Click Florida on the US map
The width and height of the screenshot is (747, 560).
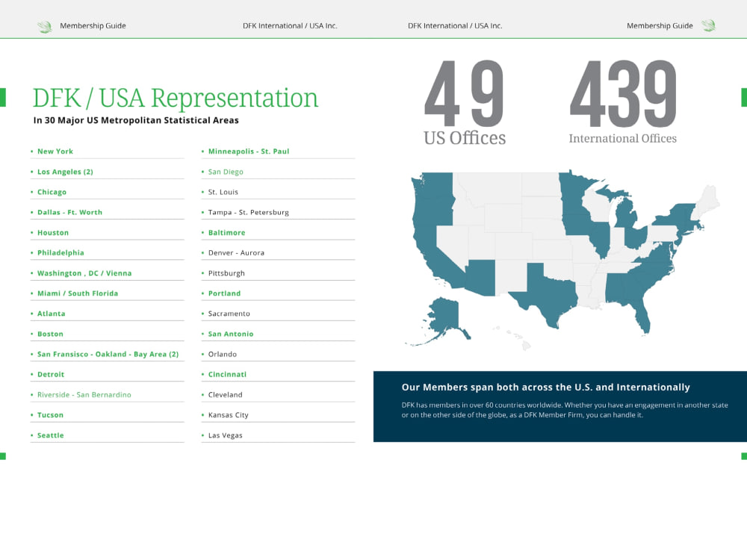tap(641, 312)
